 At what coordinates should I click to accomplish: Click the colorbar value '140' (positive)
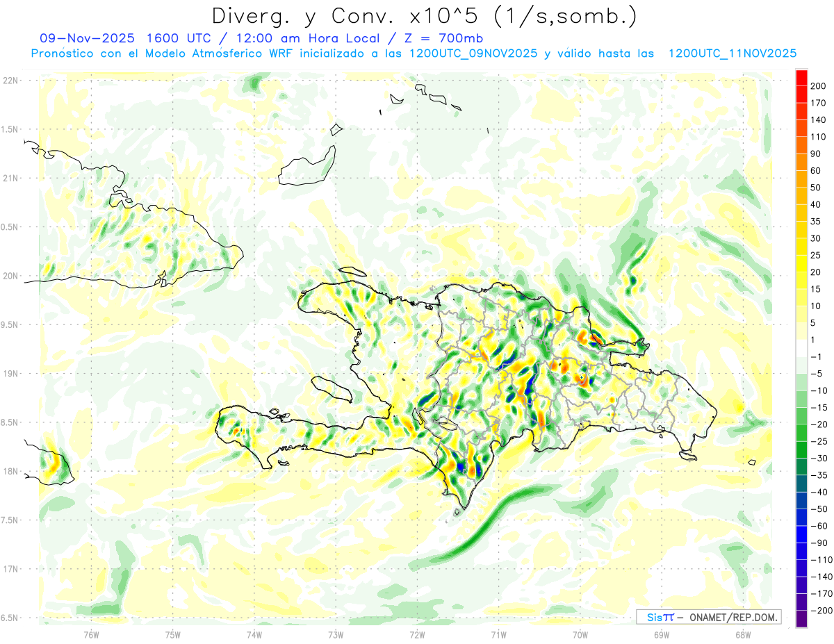(819, 119)
